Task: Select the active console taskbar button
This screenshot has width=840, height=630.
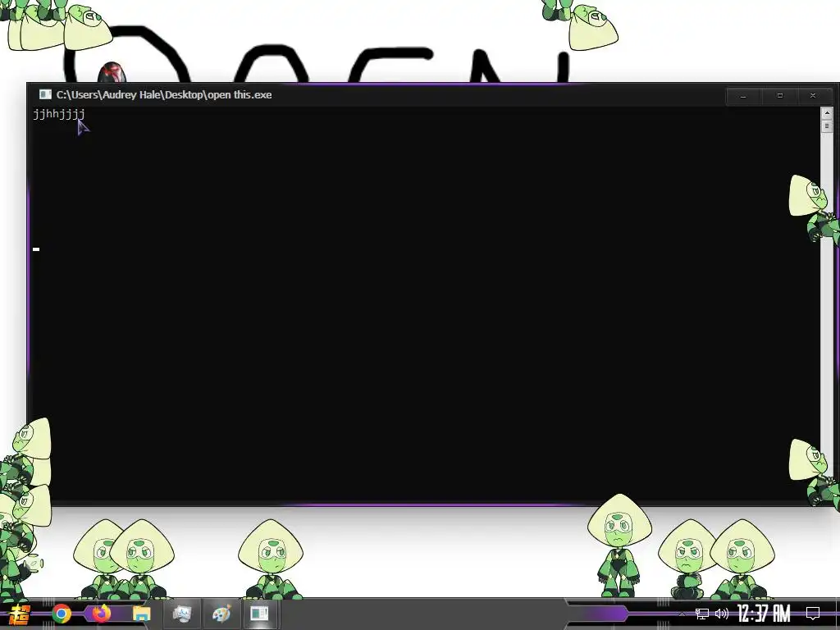Action: point(259,614)
